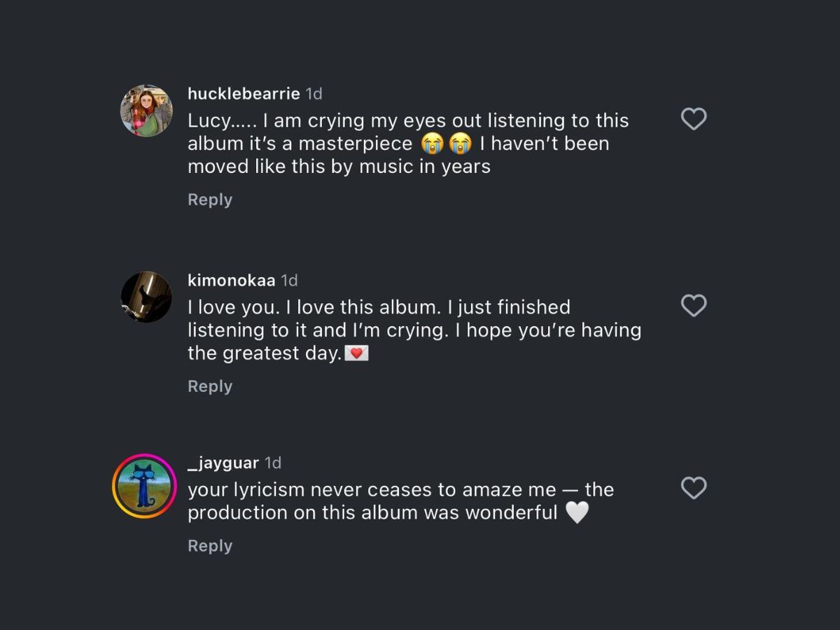
Task: Tap the heart beside kimonokaa's comment
Action: click(x=694, y=306)
